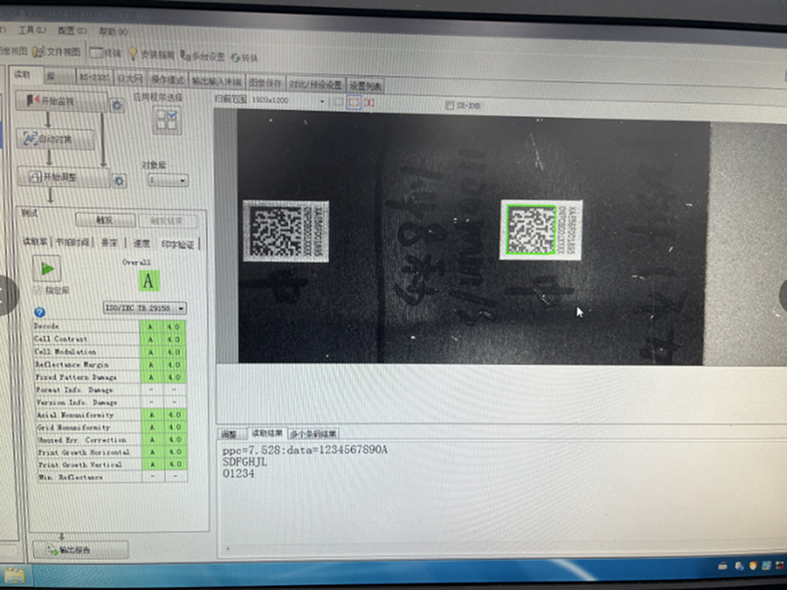Switch to the 对比/预设设置 tab
787x590 pixels.
coord(316,84)
